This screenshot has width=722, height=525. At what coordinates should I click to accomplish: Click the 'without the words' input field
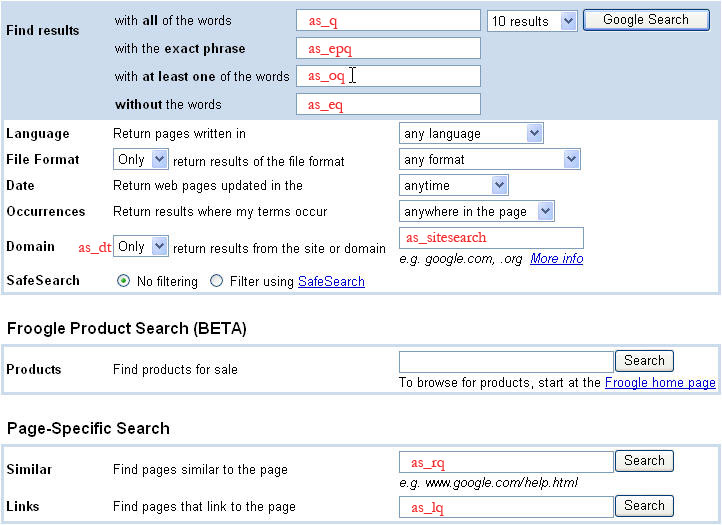pyautogui.click(x=388, y=104)
